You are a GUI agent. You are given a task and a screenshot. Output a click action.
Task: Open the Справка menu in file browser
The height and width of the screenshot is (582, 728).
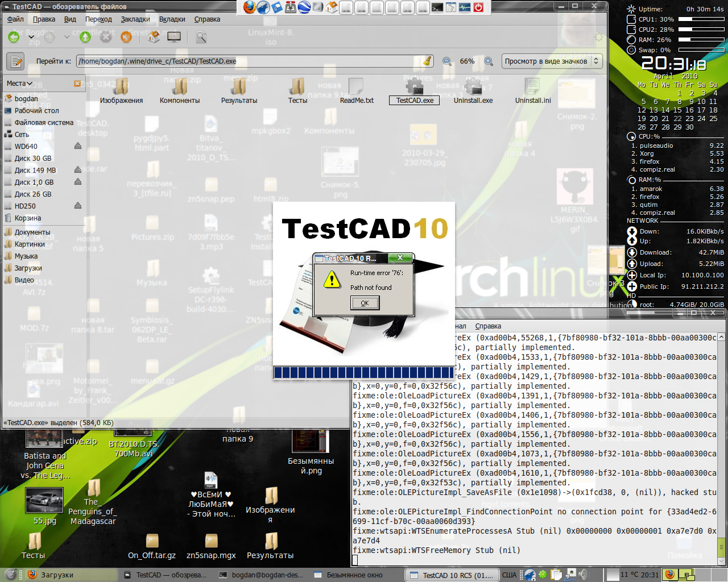coord(207,19)
